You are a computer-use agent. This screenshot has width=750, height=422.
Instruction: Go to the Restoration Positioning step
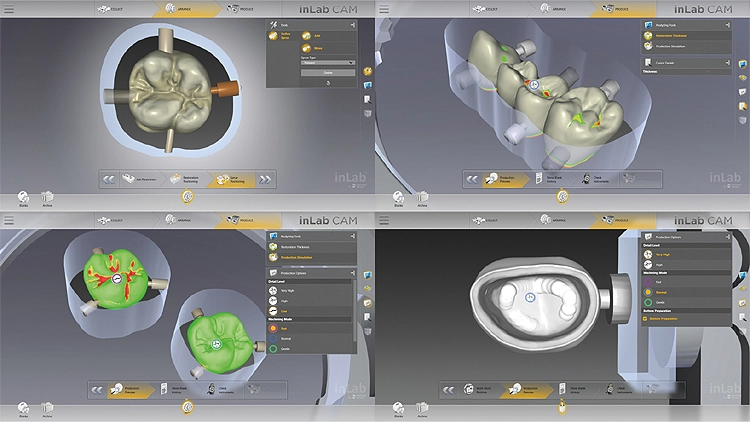point(185,179)
